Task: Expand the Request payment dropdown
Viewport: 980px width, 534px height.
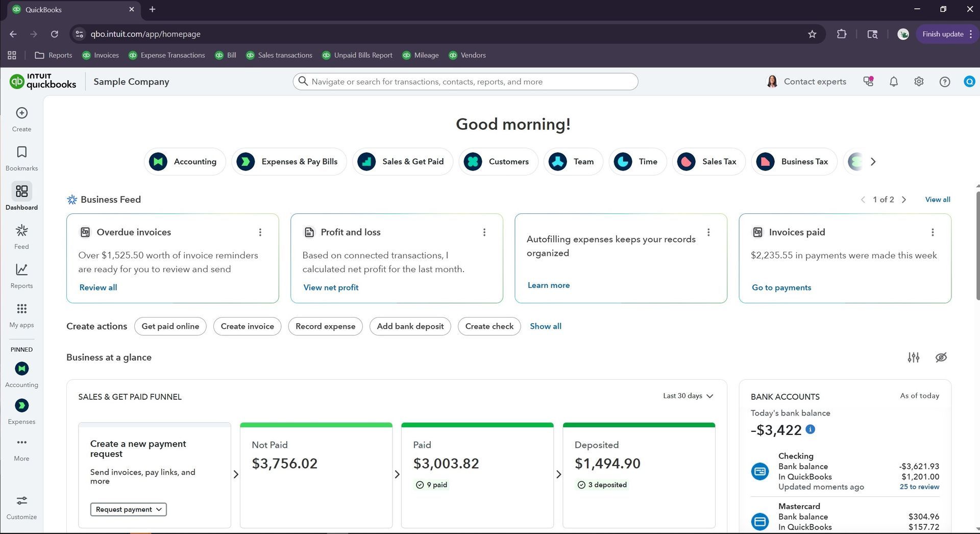Action: click(x=129, y=509)
